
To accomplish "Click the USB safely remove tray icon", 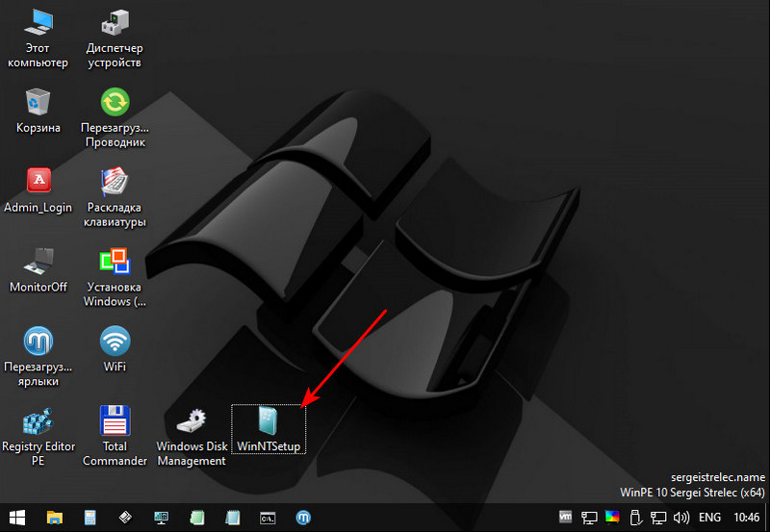I will point(635,518).
